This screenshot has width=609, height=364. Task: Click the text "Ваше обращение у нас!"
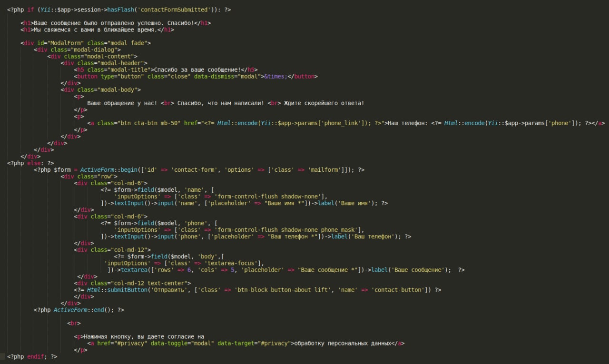(x=122, y=103)
